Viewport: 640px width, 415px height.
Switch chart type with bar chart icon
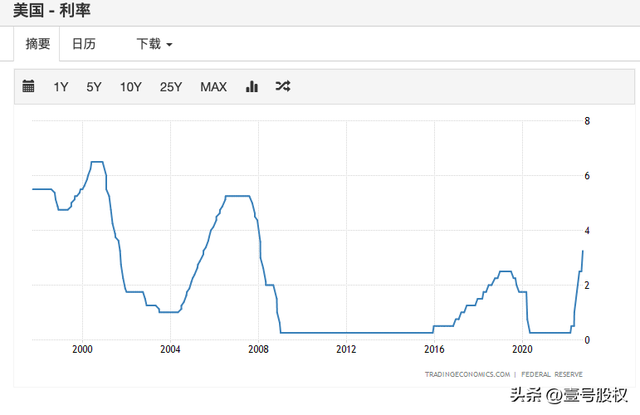(x=252, y=86)
